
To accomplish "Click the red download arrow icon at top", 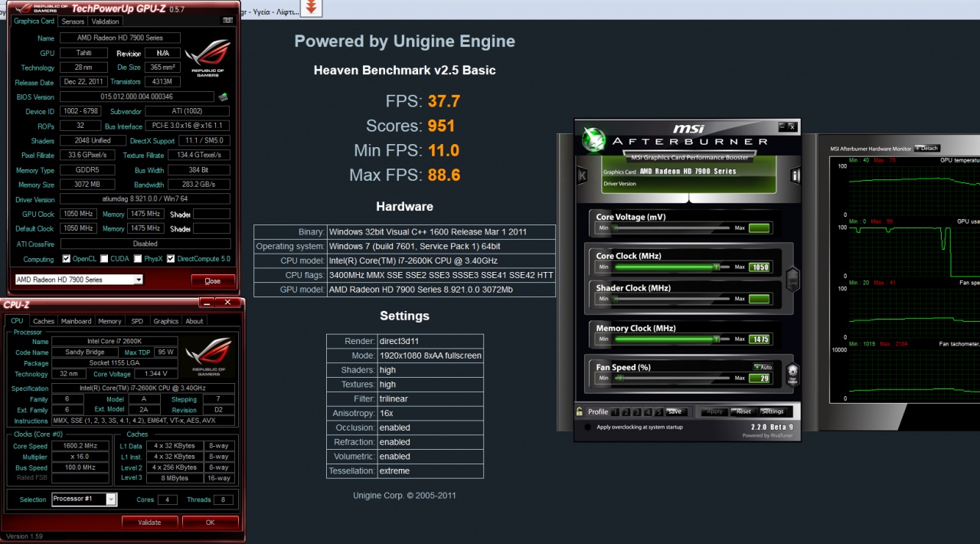I will coord(310,8).
